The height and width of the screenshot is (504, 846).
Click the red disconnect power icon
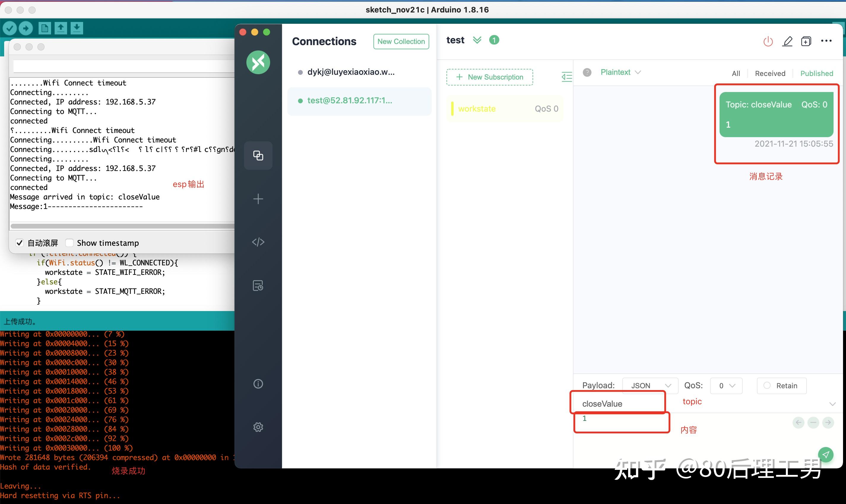pos(768,42)
